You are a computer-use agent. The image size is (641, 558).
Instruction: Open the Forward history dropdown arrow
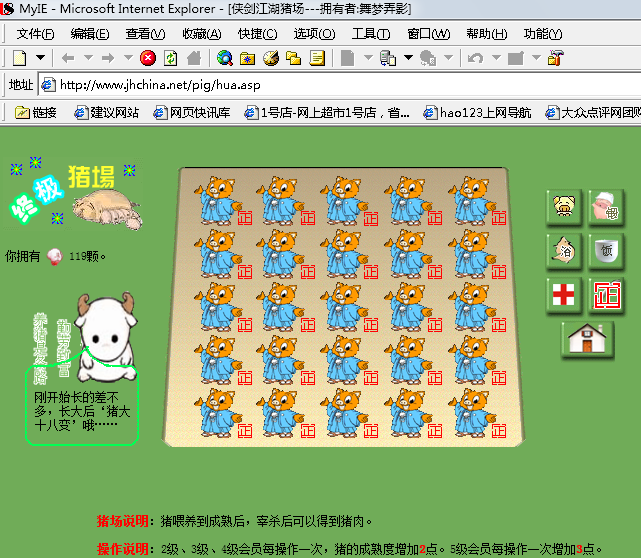(x=128, y=58)
